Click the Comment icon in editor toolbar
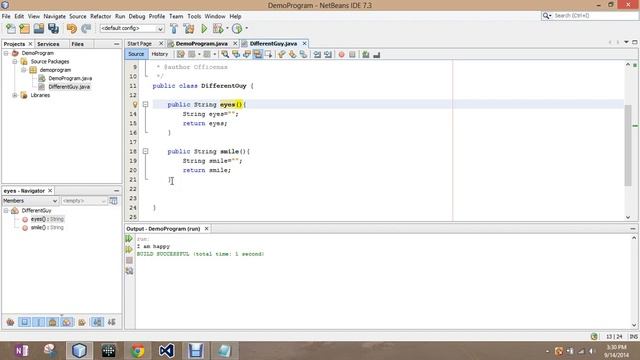This screenshot has width=640, height=360. coord(366,54)
